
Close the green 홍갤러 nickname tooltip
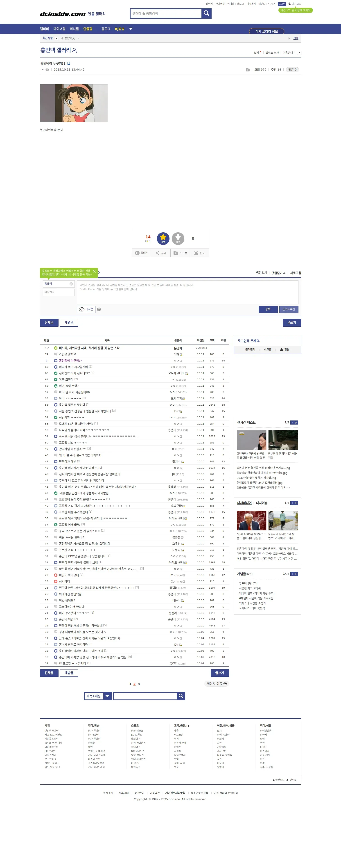[x=94, y=271]
